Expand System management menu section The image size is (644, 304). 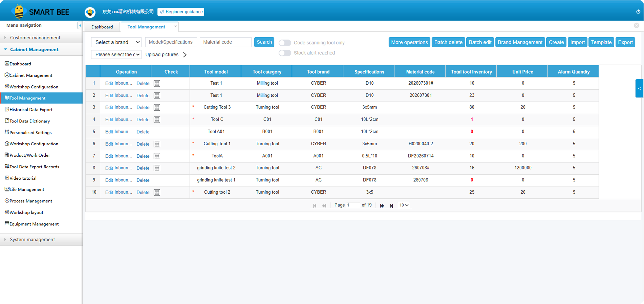[41, 239]
